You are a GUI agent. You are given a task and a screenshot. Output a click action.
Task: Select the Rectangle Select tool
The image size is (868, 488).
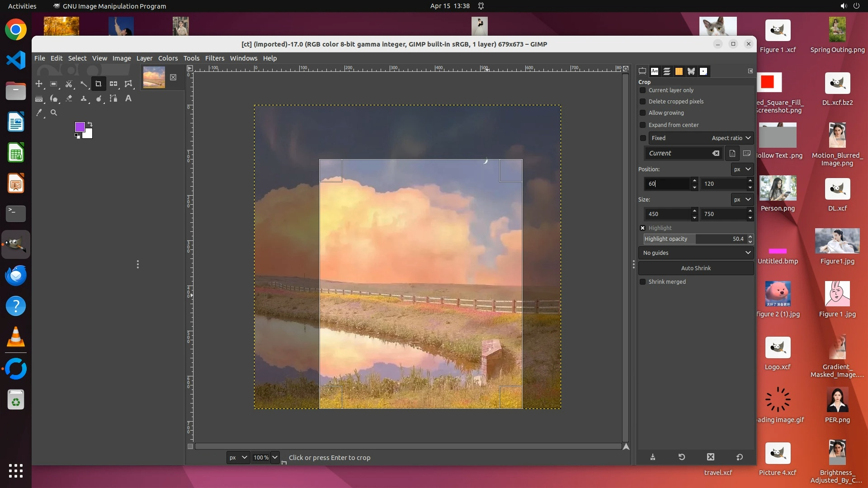coord(54,84)
